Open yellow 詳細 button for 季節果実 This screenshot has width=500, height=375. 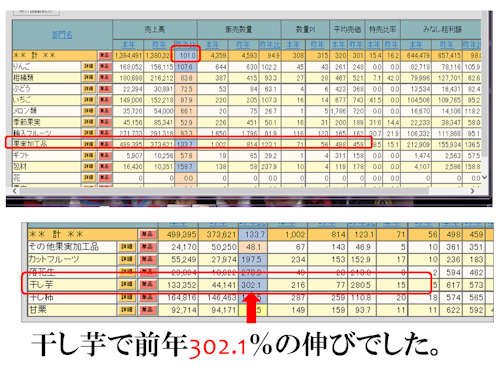[89, 122]
